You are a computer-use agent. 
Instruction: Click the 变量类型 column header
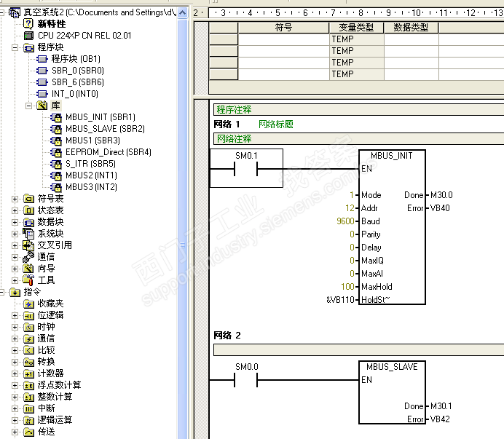click(356, 28)
